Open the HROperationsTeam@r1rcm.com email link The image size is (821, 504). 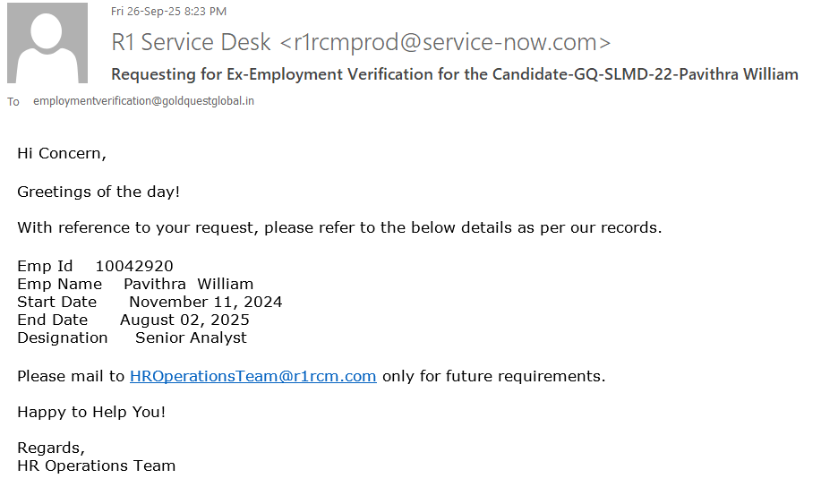pos(252,376)
